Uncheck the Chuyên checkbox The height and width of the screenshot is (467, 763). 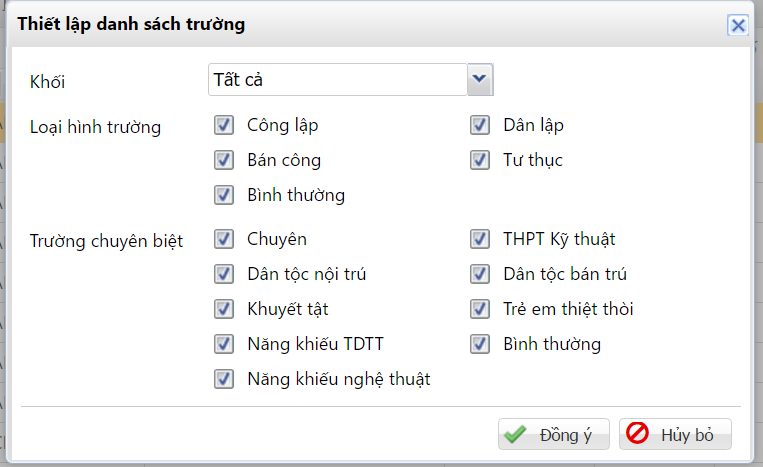click(x=224, y=239)
